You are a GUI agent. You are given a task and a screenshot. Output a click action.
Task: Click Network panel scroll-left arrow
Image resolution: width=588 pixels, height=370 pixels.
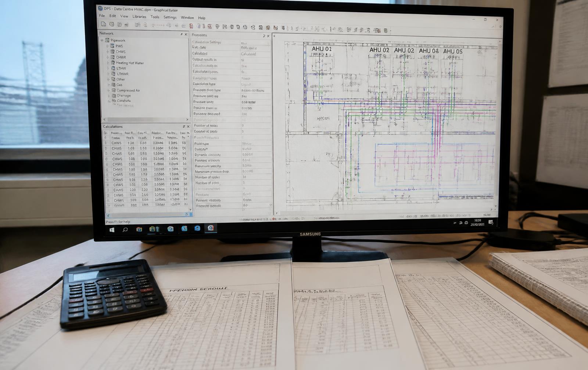click(x=104, y=119)
